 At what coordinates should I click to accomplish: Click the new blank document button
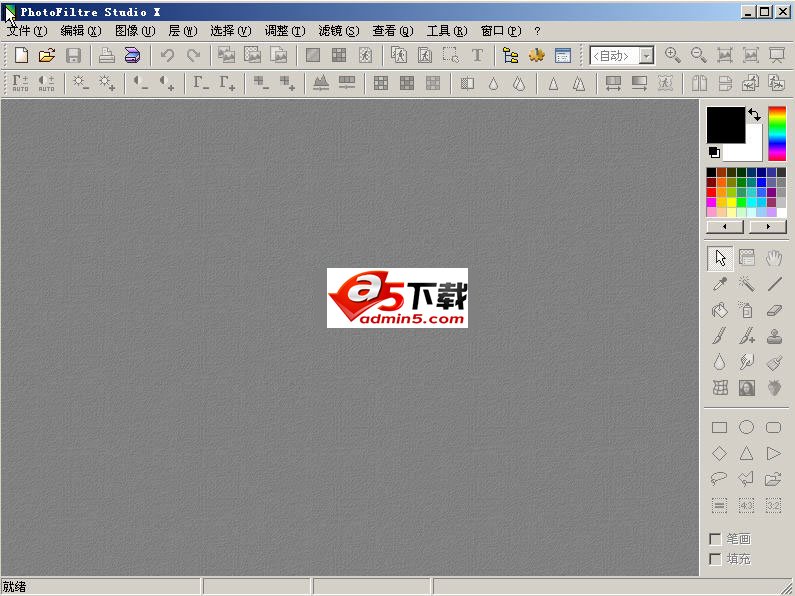(21, 56)
